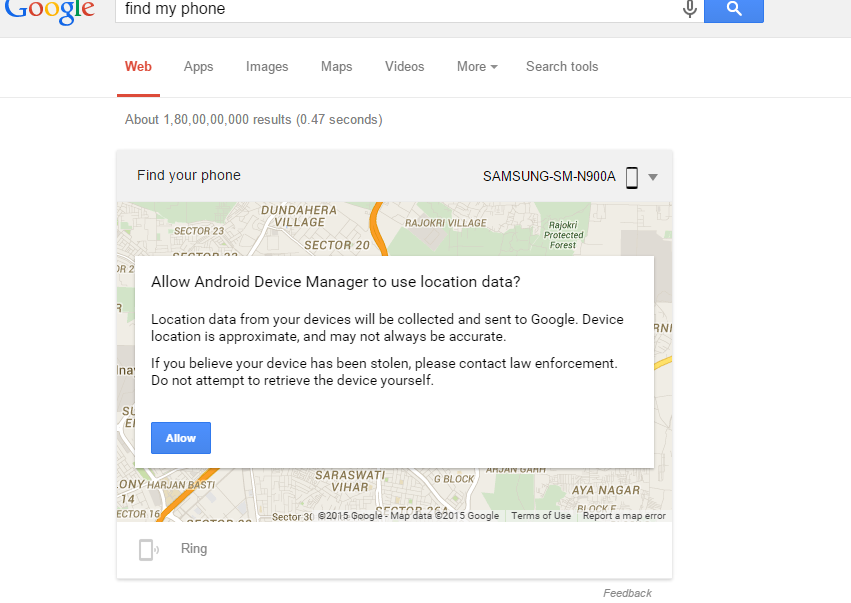Expand the device selector arrow
The width and height of the screenshot is (851, 603).
pyautogui.click(x=653, y=178)
